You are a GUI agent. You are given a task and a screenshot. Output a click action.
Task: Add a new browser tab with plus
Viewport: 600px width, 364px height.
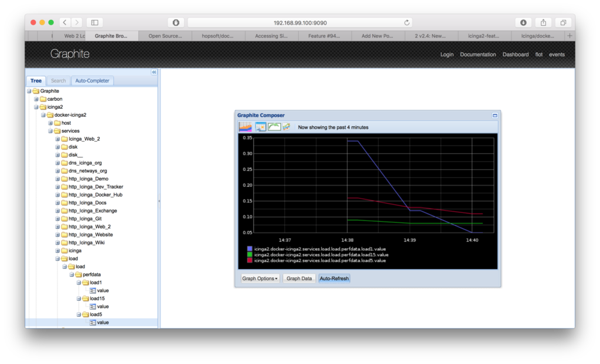(570, 36)
